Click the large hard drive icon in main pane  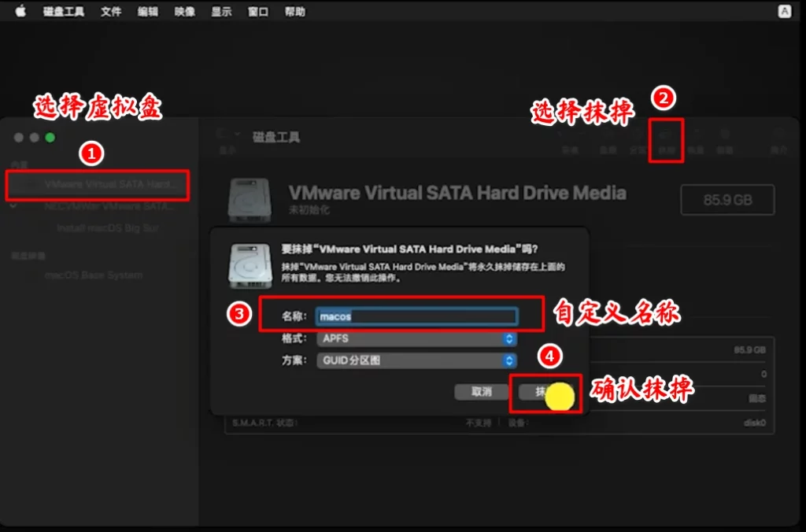click(250, 201)
